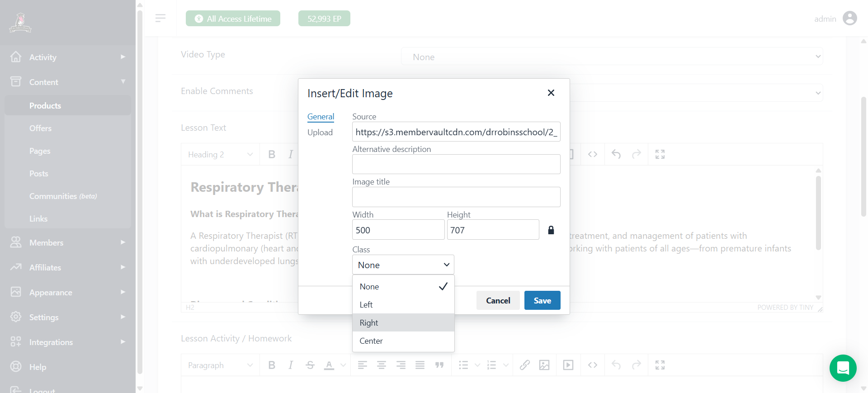The image size is (868, 393).
Task: Cancel the image dialog
Action: click(498, 301)
